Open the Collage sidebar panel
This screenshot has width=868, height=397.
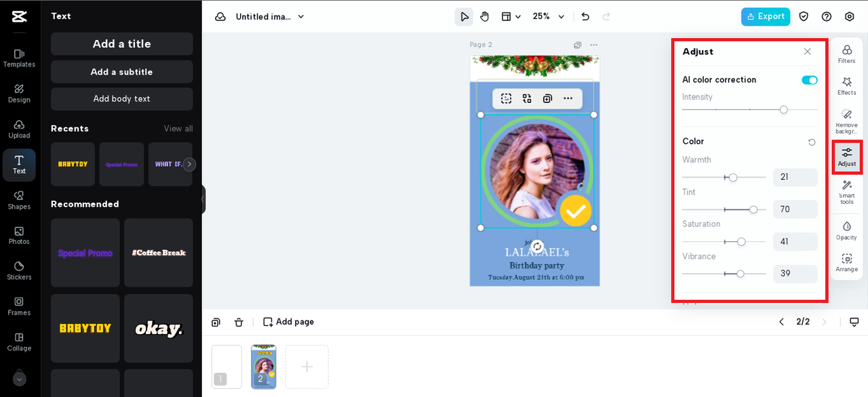pos(19,341)
